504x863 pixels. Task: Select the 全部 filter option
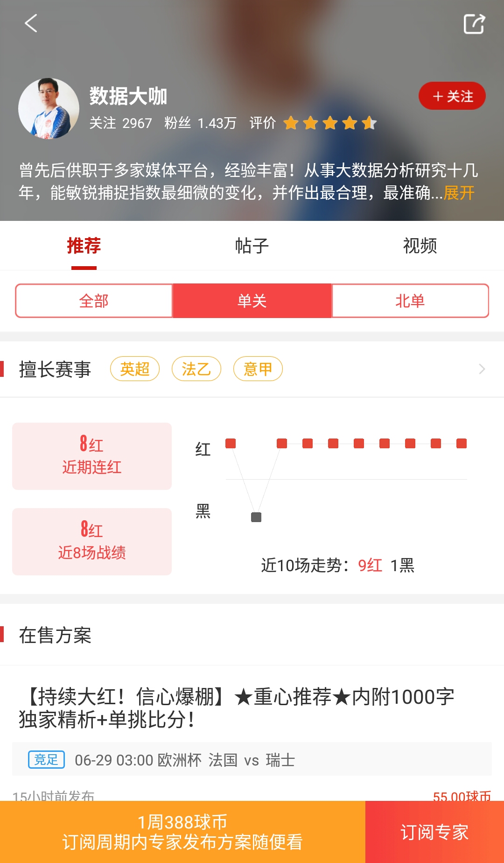(94, 301)
